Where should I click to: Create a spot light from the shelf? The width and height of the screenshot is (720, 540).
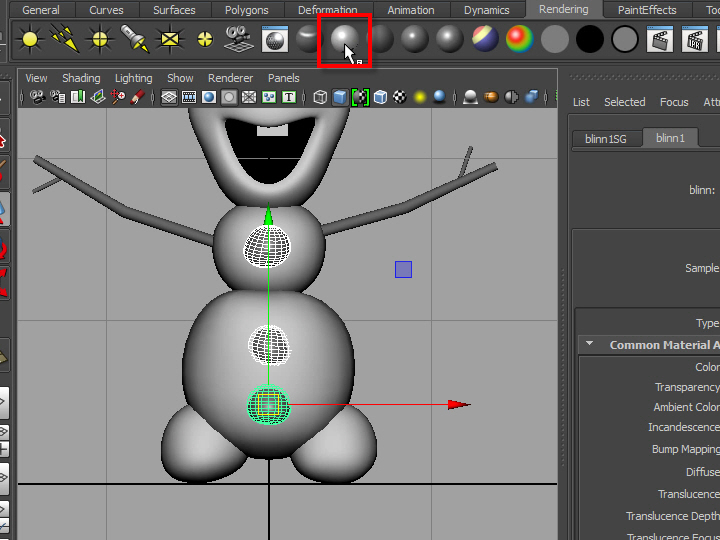point(134,40)
